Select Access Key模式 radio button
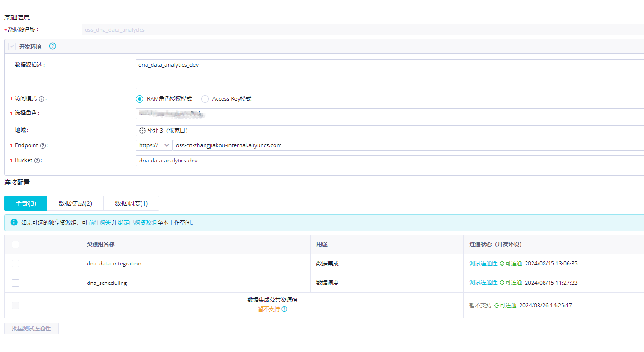The height and width of the screenshot is (352, 644). click(x=205, y=99)
